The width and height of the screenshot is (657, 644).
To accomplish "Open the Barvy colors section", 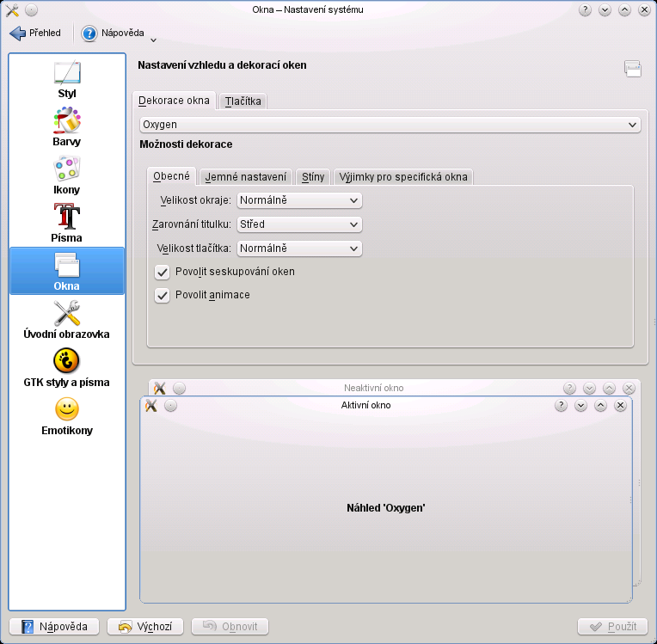I will (66, 127).
